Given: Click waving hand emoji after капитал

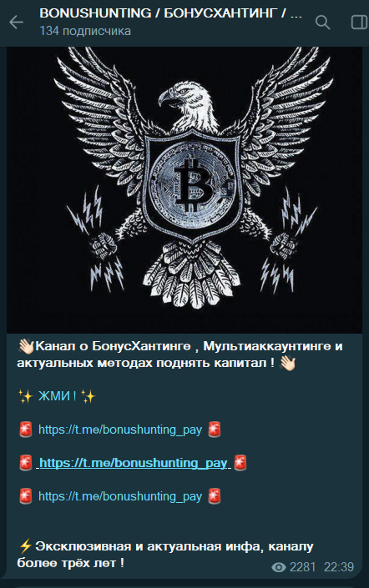Looking at the screenshot, I should pos(287,363).
